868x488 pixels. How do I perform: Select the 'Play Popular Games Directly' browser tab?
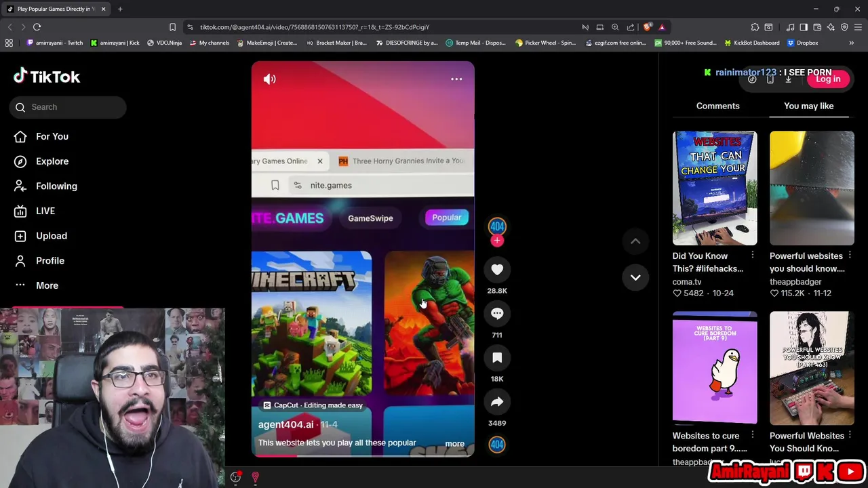click(x=56, y=9)
